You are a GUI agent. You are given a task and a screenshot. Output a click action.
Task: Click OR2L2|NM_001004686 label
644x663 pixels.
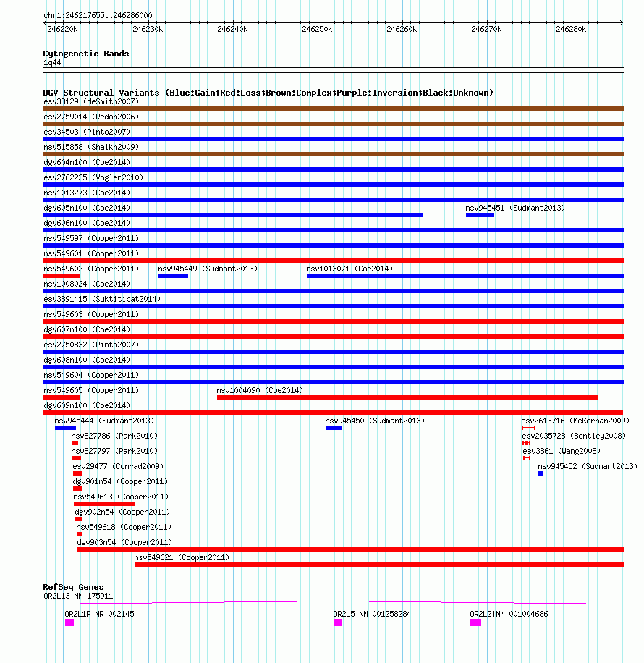coord(509,615)
